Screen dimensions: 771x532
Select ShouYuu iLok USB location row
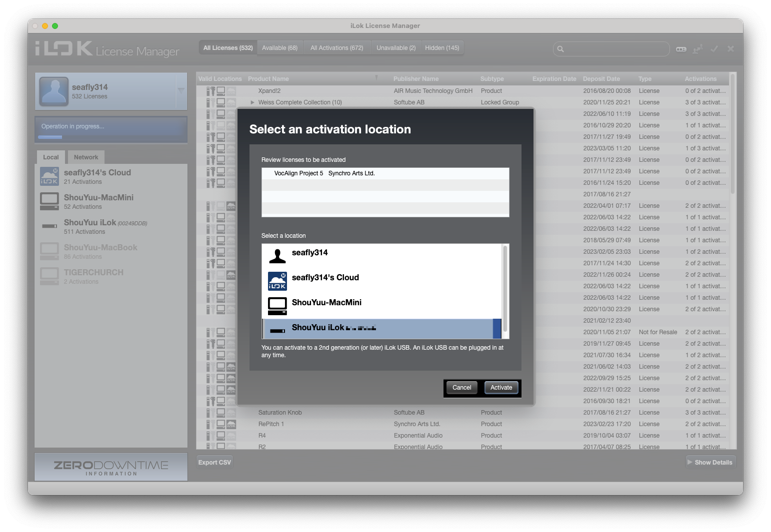(381, 329)
